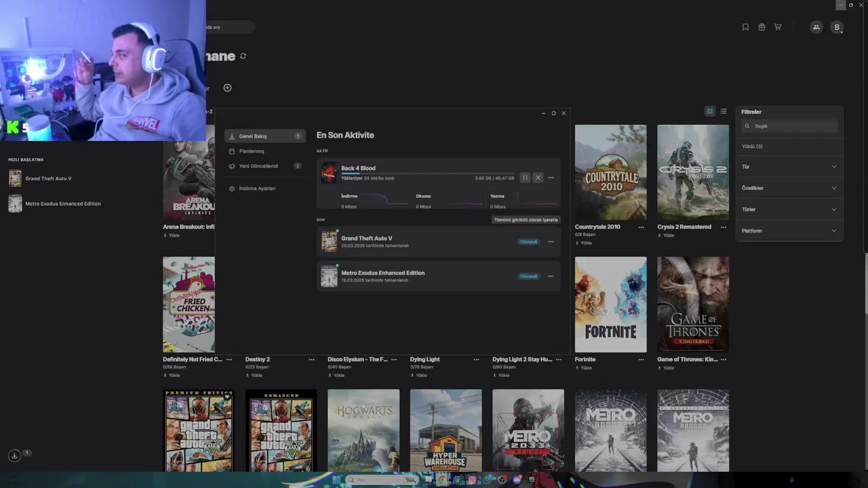Pause the Back 4 Blood download
This screenshot has width=868, height=488.
[525, 178]
